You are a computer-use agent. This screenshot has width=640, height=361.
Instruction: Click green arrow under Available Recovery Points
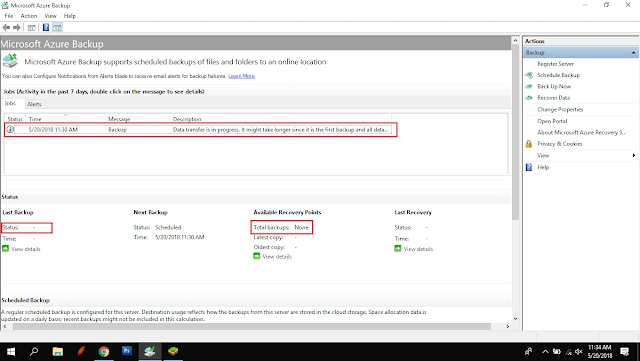[x=256, y=256]
